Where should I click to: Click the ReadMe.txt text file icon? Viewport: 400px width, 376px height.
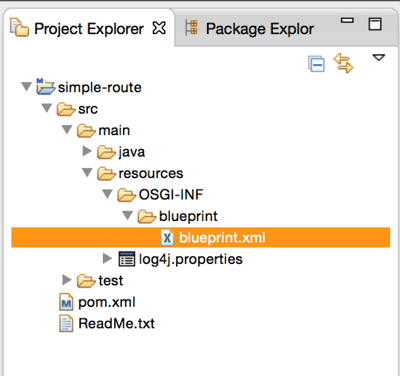66,323
